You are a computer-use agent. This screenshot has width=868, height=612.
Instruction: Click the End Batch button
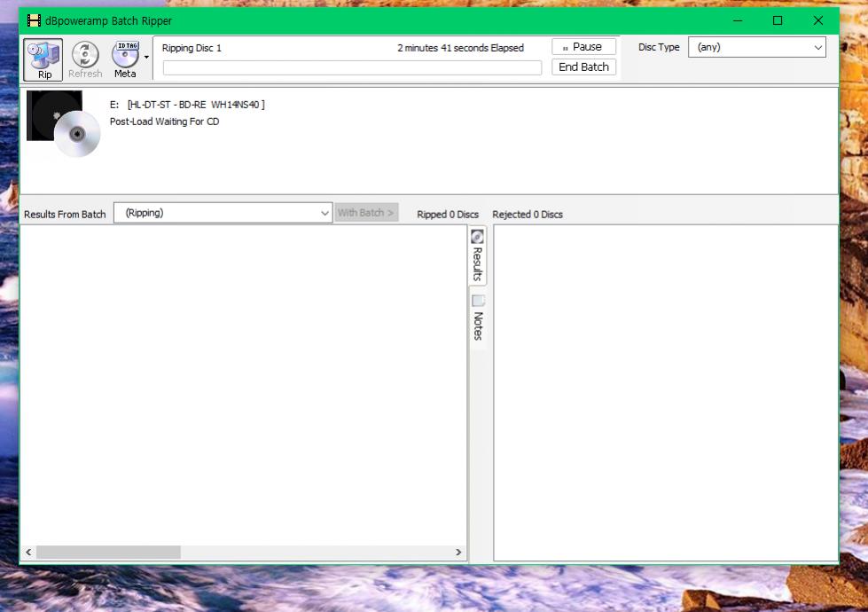583,67
